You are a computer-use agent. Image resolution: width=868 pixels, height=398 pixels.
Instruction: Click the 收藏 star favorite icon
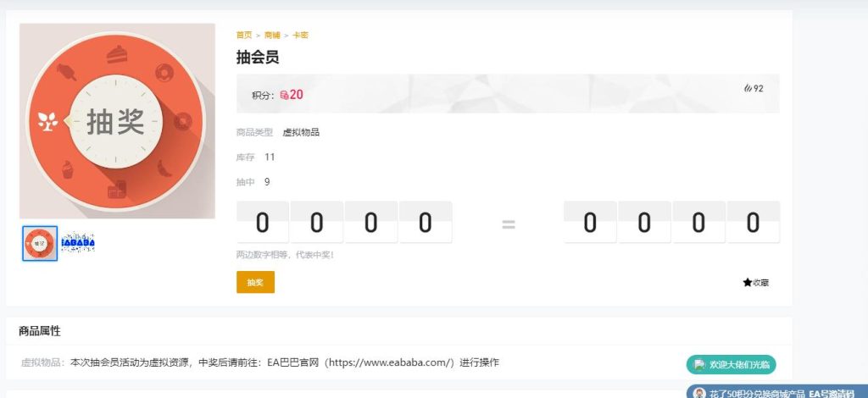748,283
